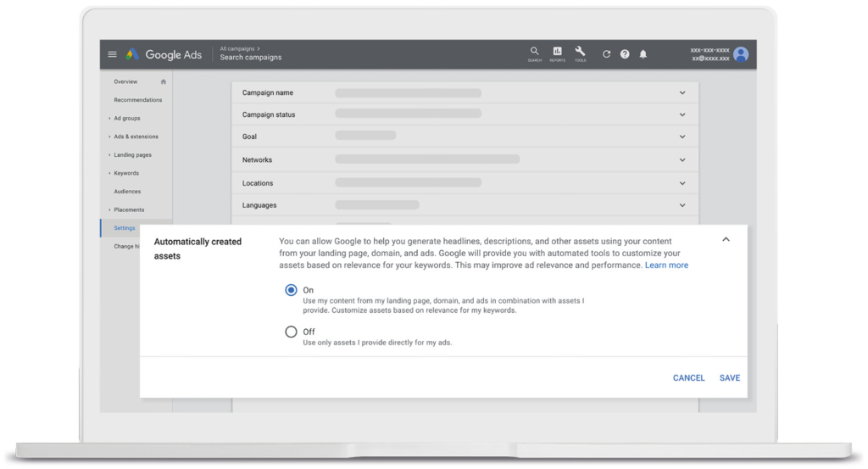Open the hamburger main menu

[112, 54]
